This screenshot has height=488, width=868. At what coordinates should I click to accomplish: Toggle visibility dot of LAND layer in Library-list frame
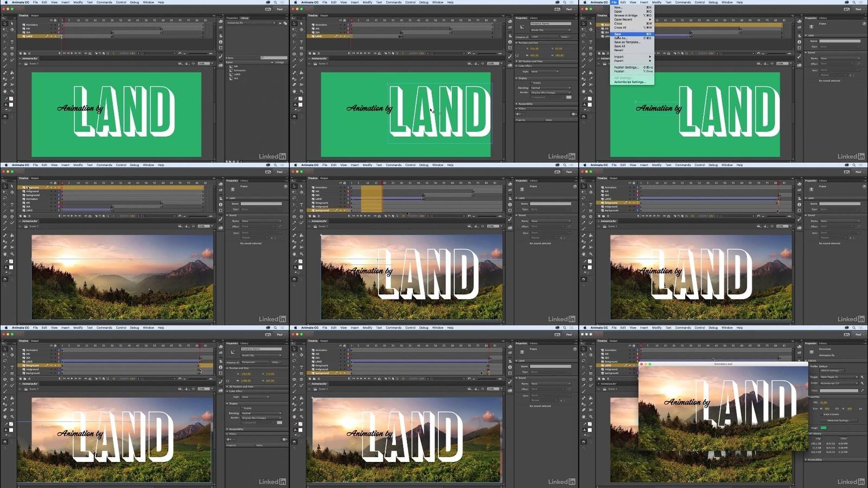[x=51, y=36]
